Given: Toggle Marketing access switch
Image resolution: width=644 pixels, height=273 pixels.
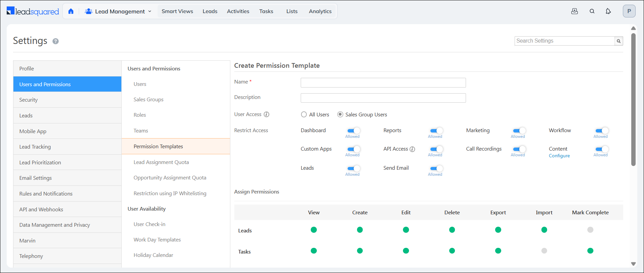Looking at the screenshot, I should (x=519, y=131).
